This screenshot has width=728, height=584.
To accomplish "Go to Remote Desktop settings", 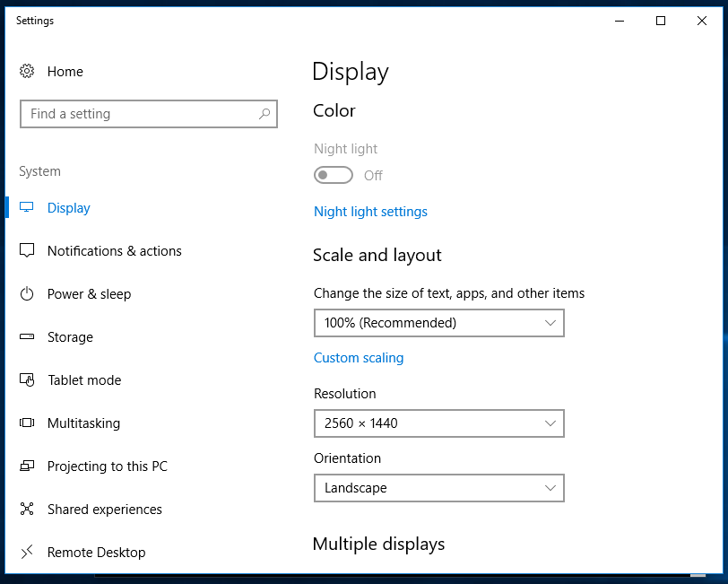I will tap(96, 553).
